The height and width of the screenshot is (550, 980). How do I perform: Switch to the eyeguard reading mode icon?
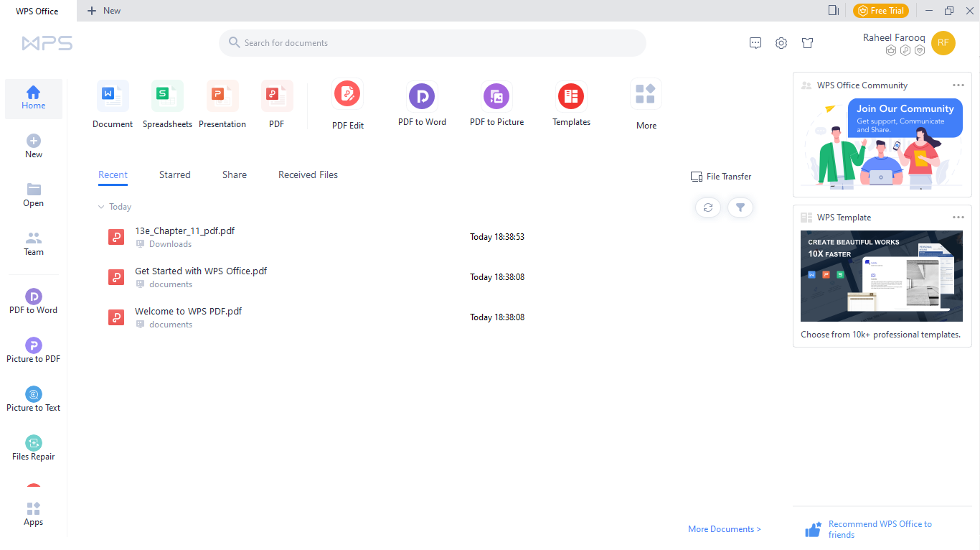832,10
